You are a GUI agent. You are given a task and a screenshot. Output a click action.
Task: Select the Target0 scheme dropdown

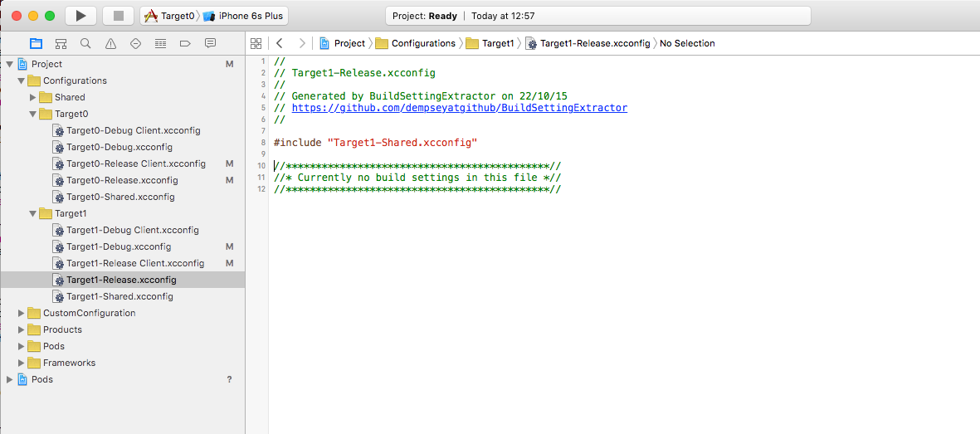(170, 16)
